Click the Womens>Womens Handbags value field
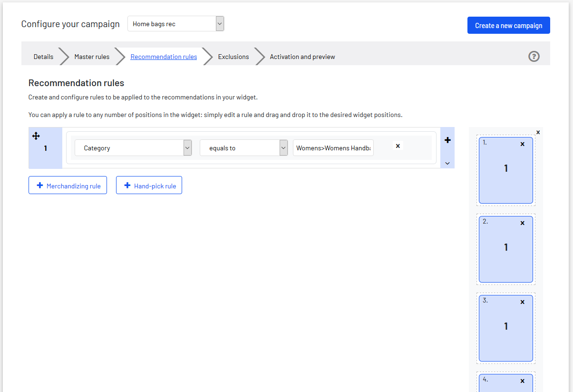 [x=333, y=148]
